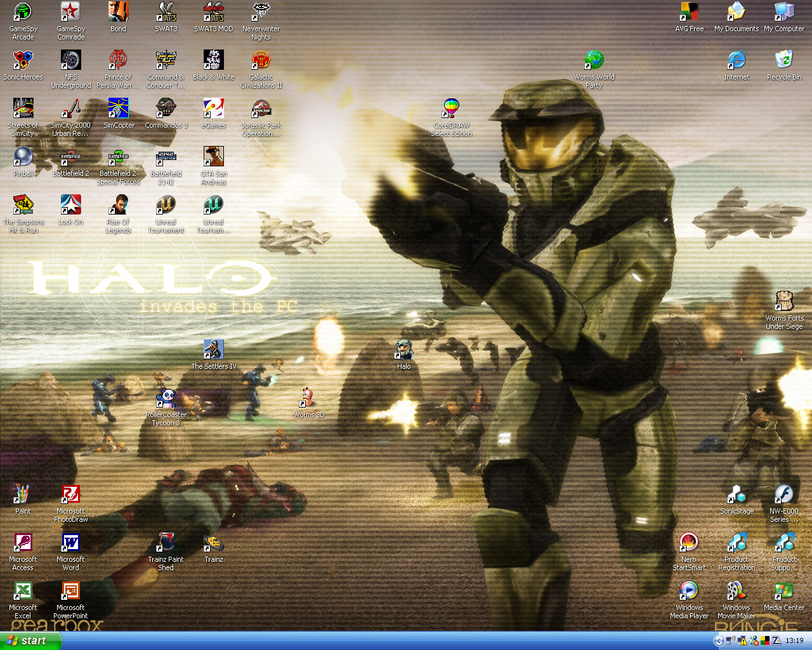Select Jurassic Park Operation icon
Screen dimensions: 812x650
point(261,117)
